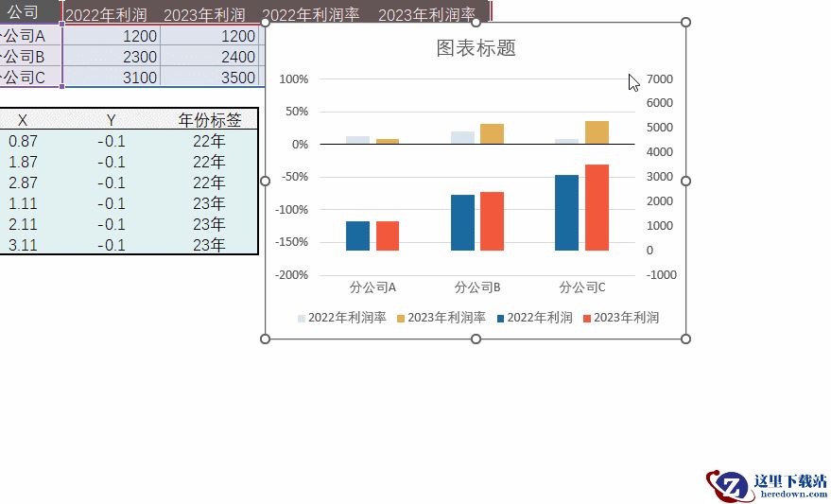Select the Y value in the 0.87 row
The width and height of the screenshot is (831, 504).
click(111, 141)
